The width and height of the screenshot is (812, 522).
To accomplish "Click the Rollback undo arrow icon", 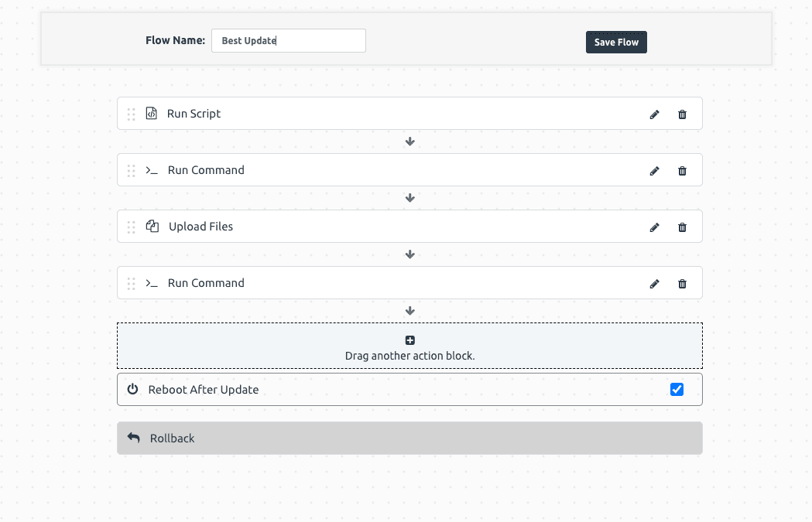I will [134, 438].
